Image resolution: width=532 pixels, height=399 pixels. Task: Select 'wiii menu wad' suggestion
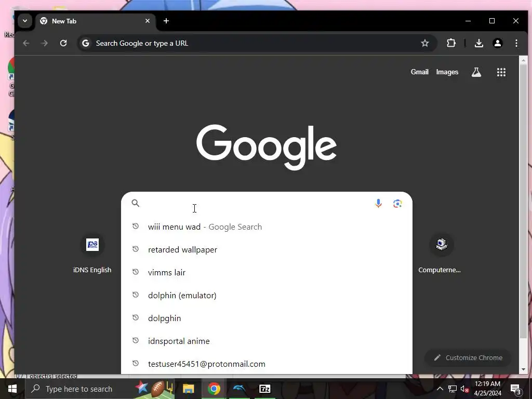267,227
